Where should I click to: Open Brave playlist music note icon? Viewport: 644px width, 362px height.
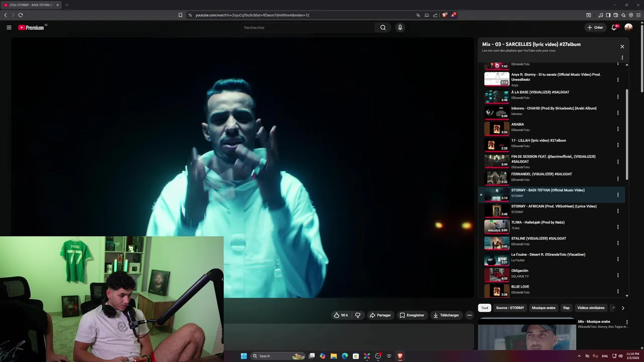600,15
